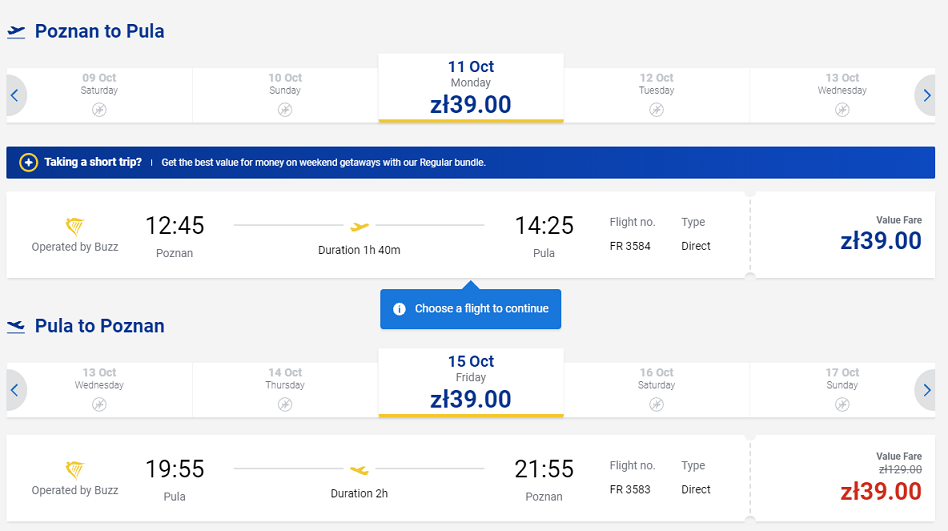The image size is (948, 531).
Task: Click the no-flight icon under 09 Oct Saturday
Action: (99, 109)
